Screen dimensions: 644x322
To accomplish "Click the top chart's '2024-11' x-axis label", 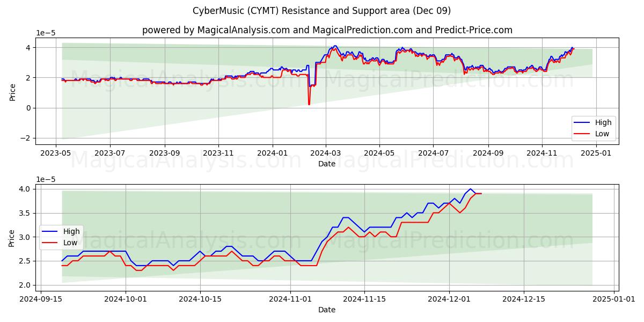I will click(x=543, y=153).
